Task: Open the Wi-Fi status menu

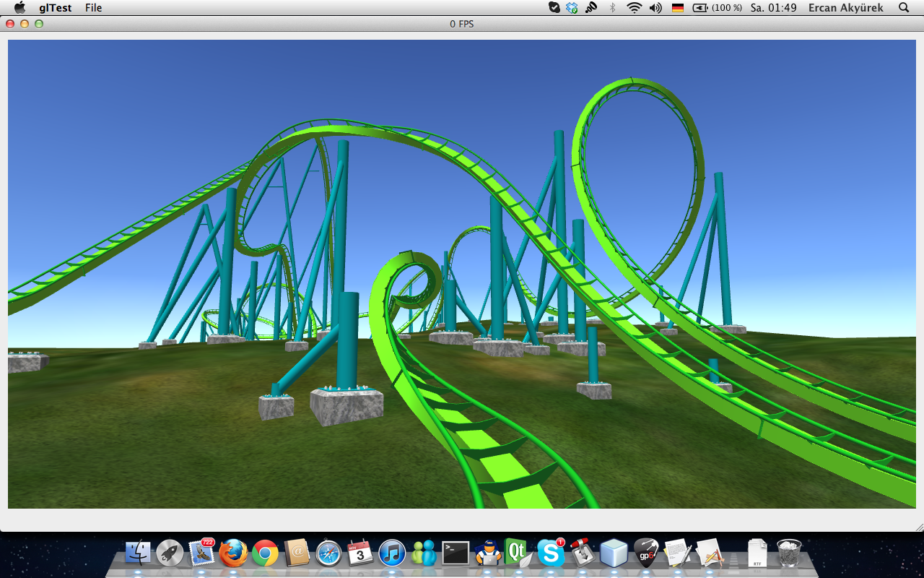Action: click(634, 8)
